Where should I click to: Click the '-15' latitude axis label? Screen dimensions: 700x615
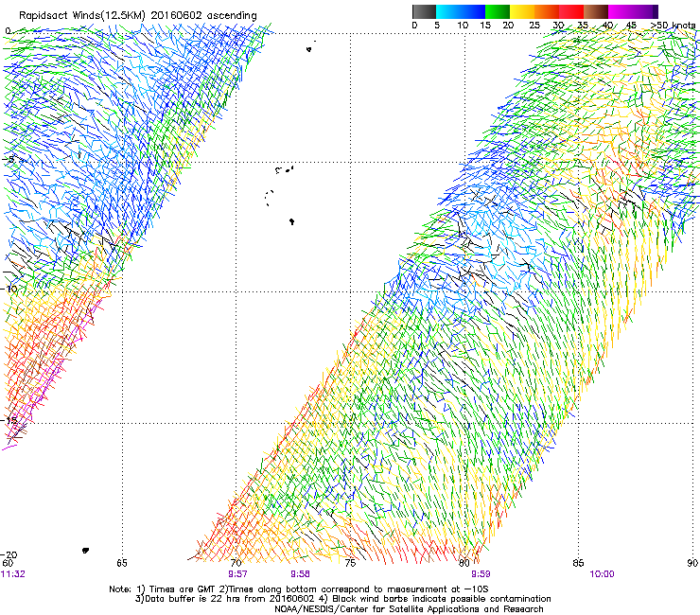pyautogui.click(x=9, y=420)
